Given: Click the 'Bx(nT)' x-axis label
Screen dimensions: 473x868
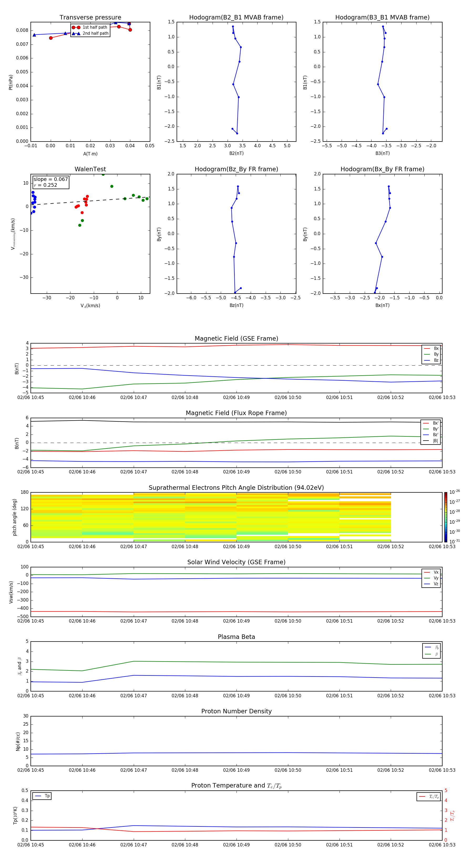Looking at the screenshot, I should pyautogui.click(x=382, y=305).
